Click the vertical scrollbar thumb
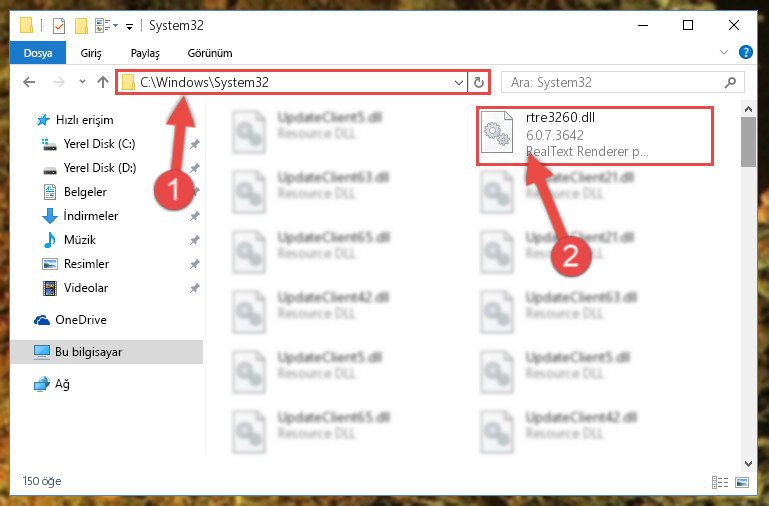 (748, 142)
